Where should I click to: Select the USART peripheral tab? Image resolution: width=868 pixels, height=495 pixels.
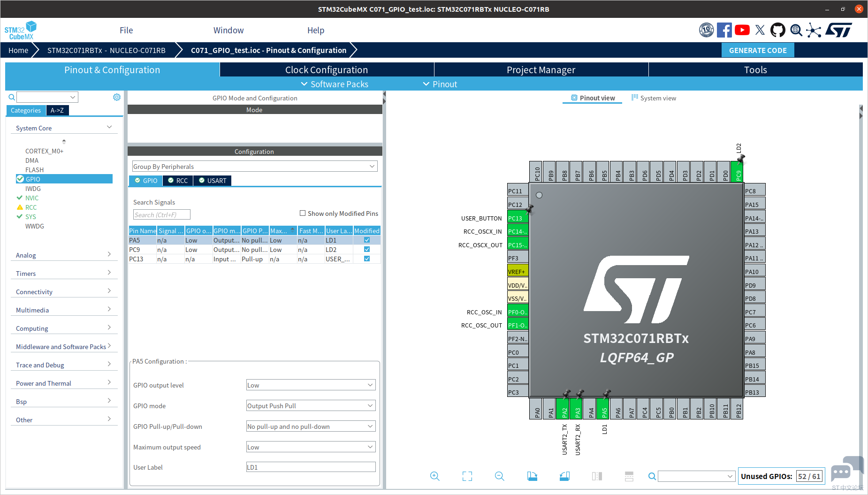pos(213,181)
